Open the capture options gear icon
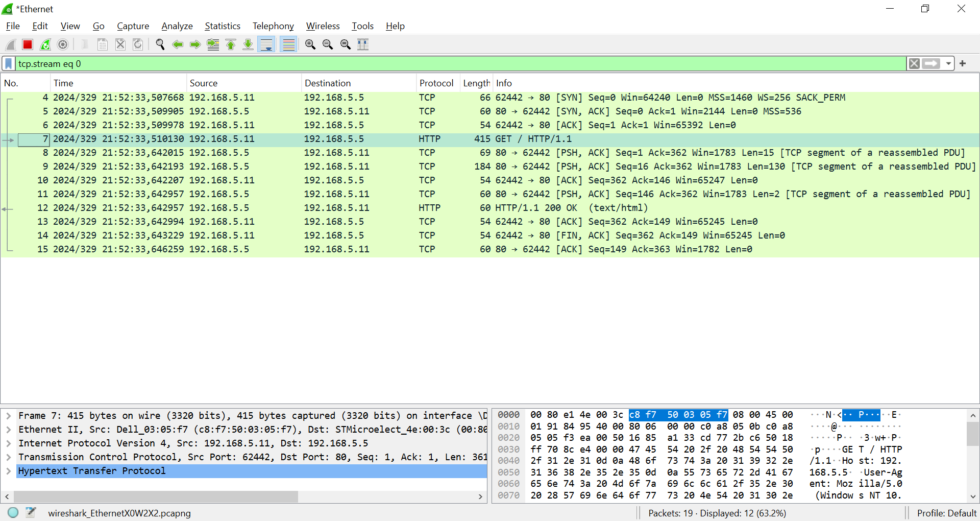Viewport: 980px width, 521px height. point(62,44)
